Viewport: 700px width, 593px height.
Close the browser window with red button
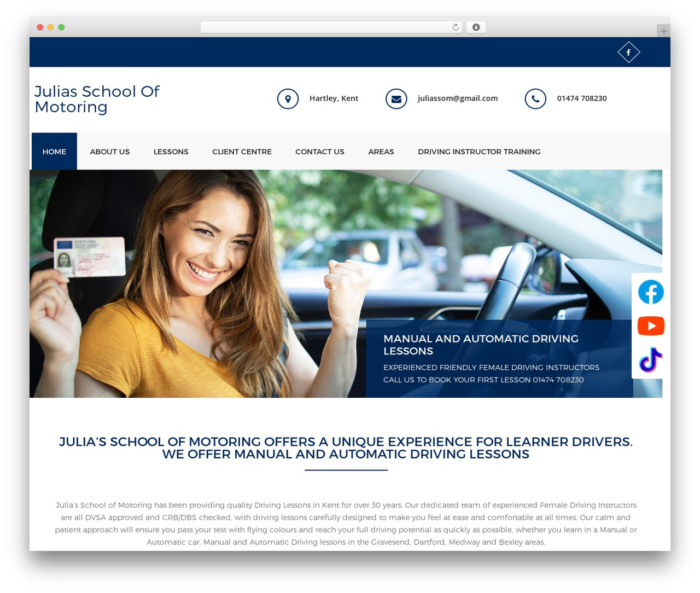(40, 27)
